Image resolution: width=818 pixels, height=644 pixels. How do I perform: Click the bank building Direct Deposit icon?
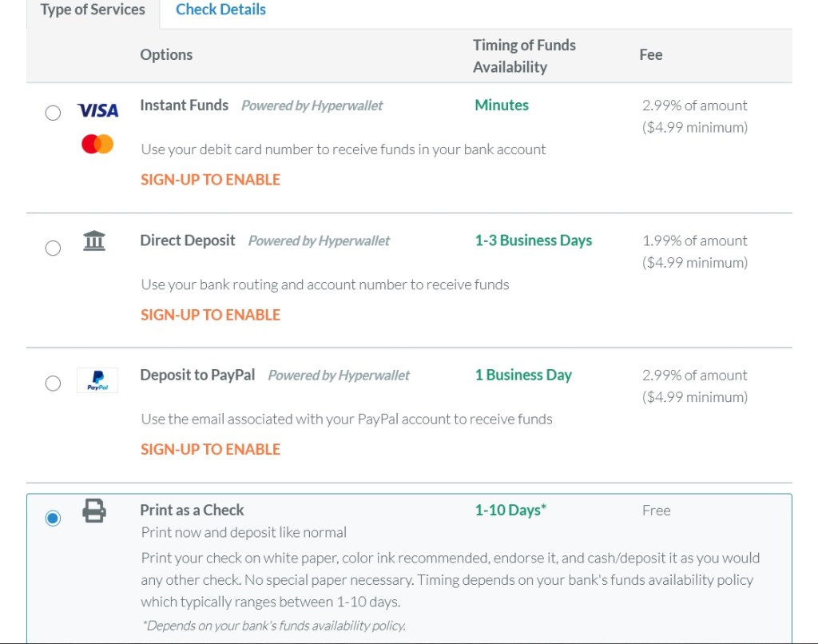[x=94, y=240]
